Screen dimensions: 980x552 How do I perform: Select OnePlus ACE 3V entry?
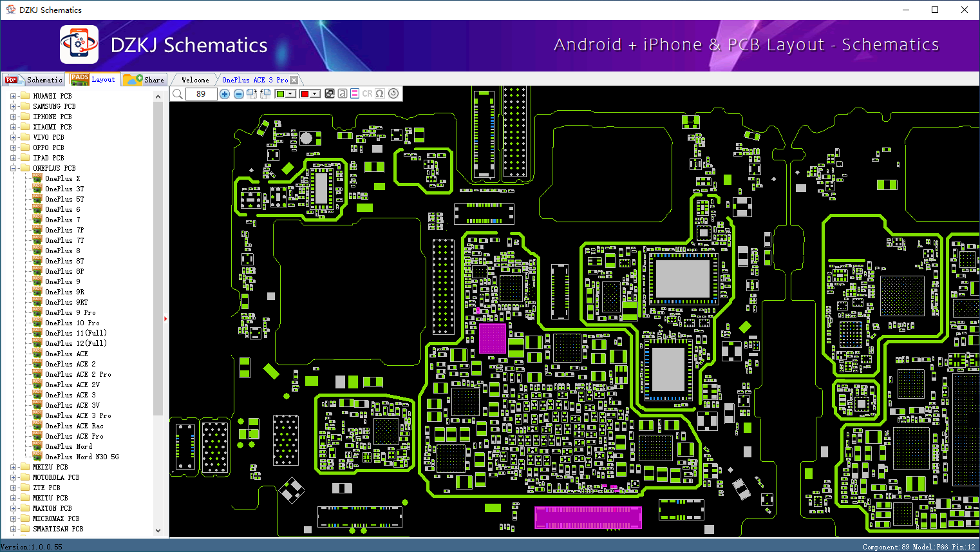tap(72, 405)
